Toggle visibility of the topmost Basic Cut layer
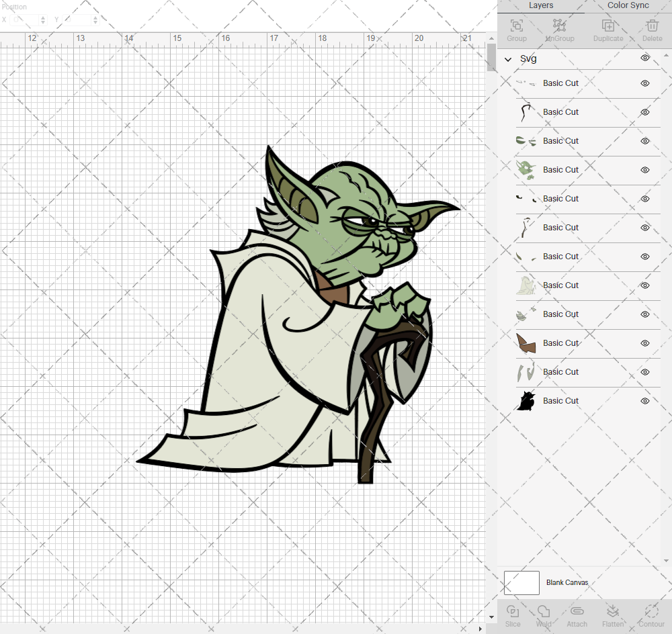 (x=645, y=83)
